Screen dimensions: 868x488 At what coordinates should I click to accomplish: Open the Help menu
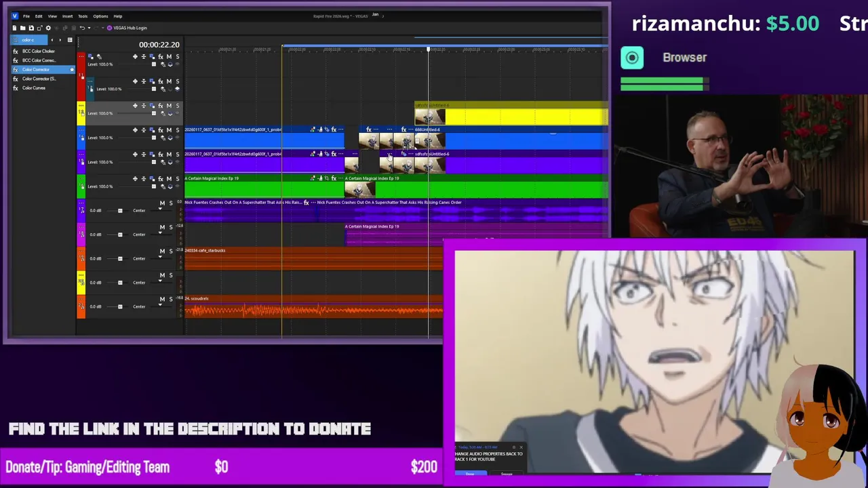coord(118,16)
